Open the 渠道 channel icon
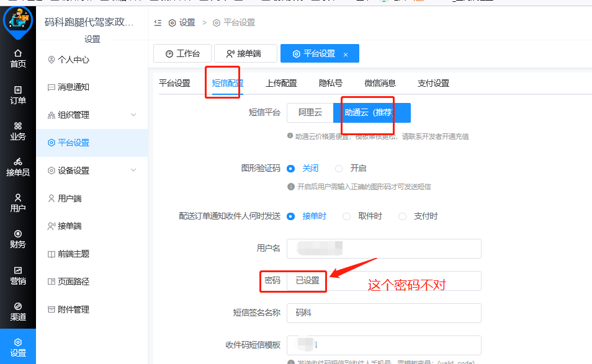 click(x=18, y=306)
